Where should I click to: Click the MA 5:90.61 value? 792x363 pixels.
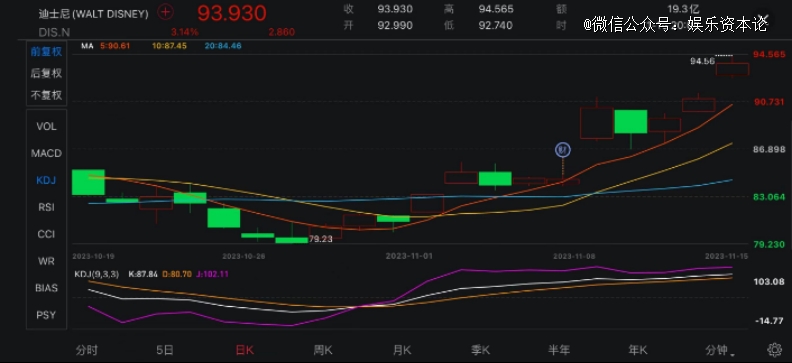pyautogui.click(x=115, y=46)
